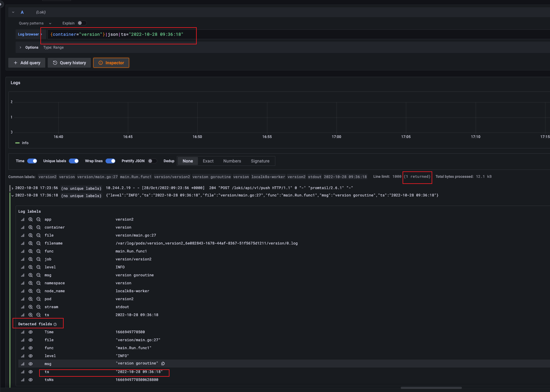Filter for value on ts log label
The width and height of the screenshot is (550, 392).
31,315
